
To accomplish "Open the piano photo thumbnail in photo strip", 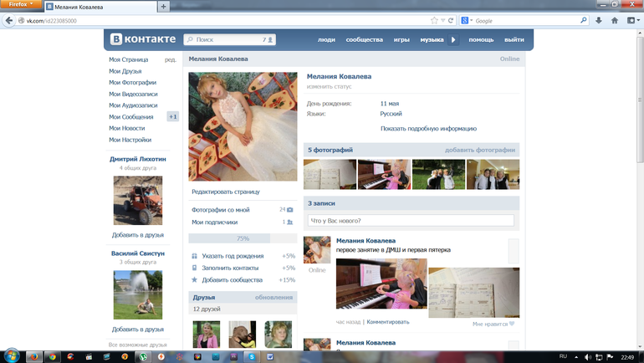I will click(x=384, y=174).
